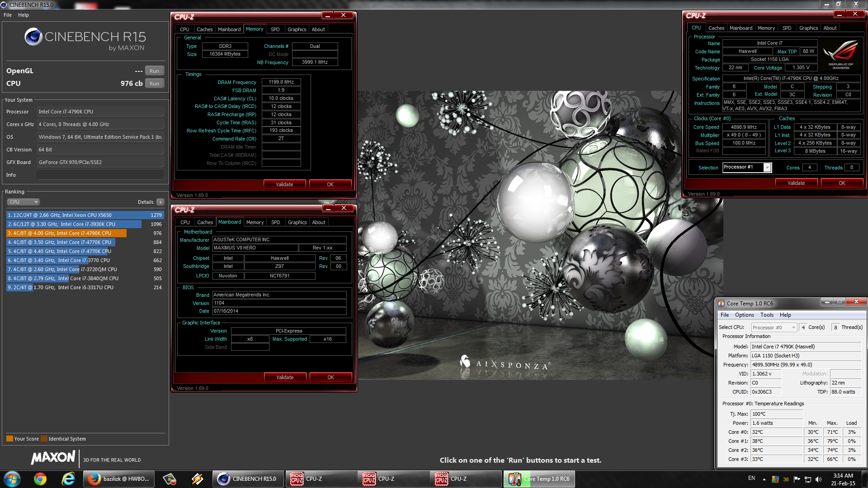Viewport: 868px width, 488px height.
Task: Click the DRAM Frequency 1199.8 MHz value
Action: tap(281, 82)
